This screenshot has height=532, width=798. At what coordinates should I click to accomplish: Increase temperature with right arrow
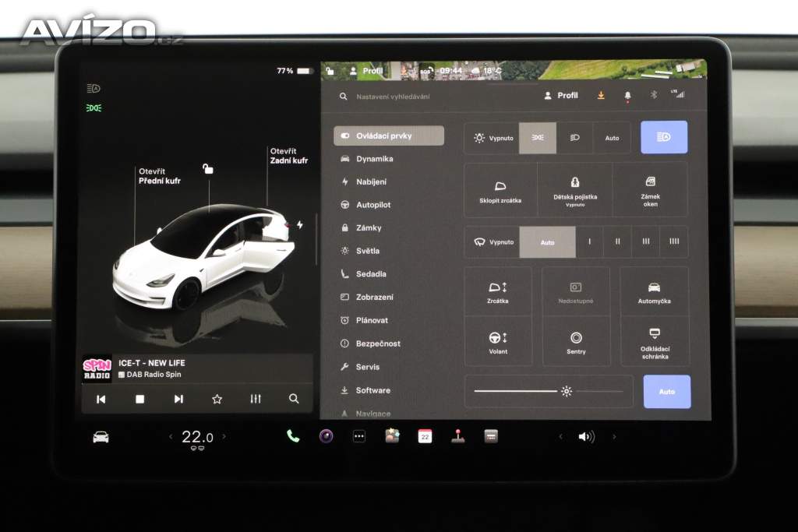tap(224, 436)
